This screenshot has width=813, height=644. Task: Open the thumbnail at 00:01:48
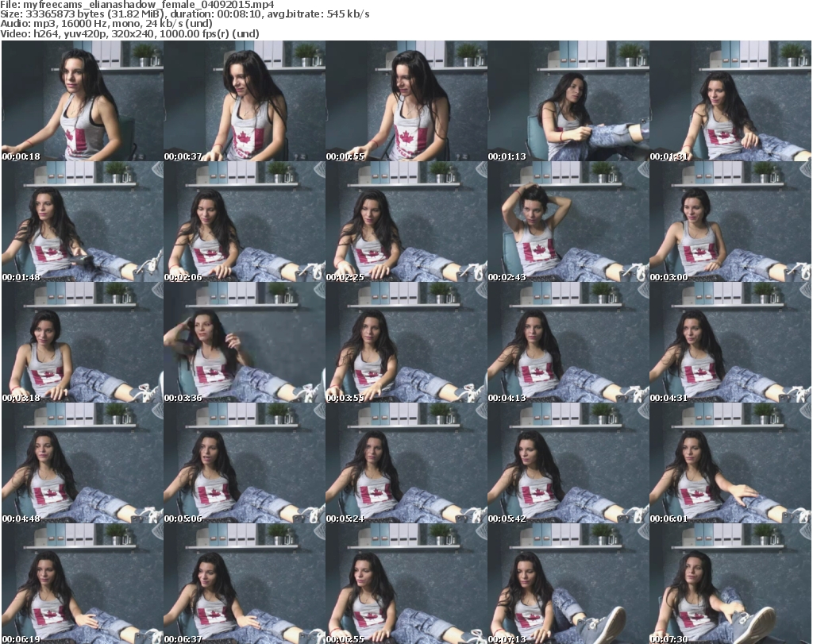pyautogui.click(x=83, y=222)
